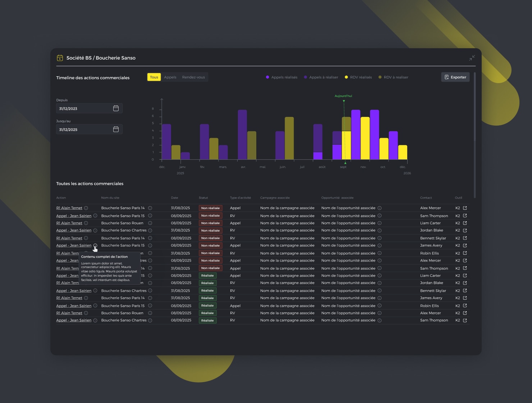Click the Exporter button

click(455, 77)
